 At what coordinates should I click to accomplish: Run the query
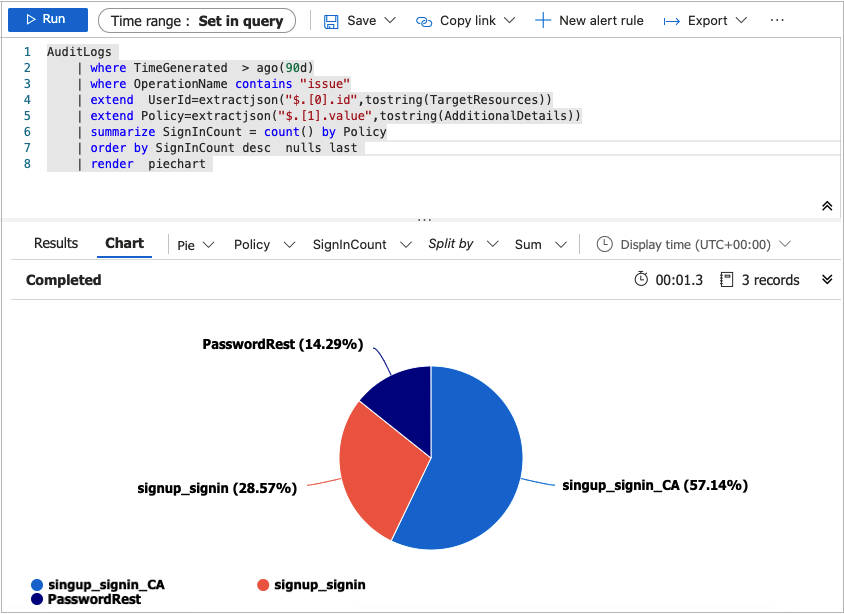click(45, 20)
